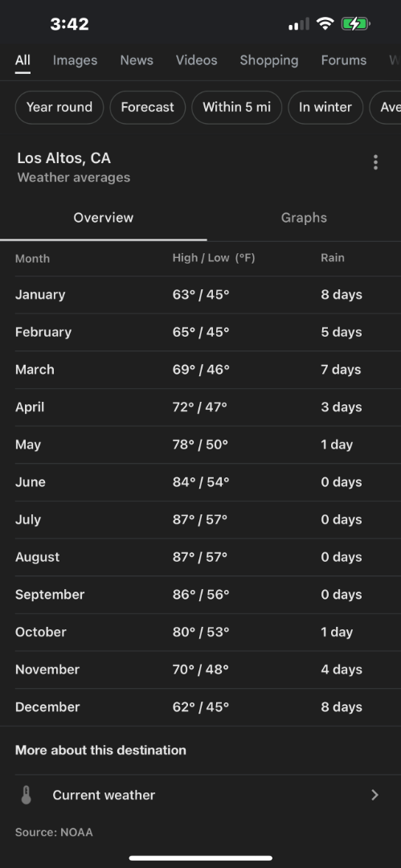Open the Forums search tab
Screen dimensions: 401x868
pyautogui.click(x=344, y=60)
